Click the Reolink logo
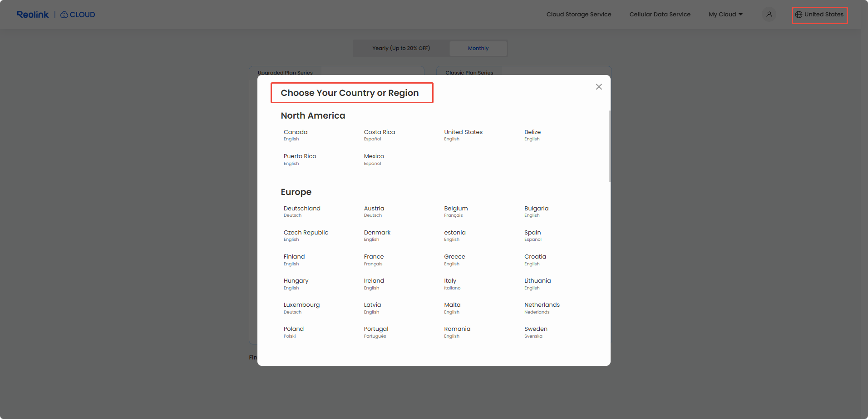Image resolution: width=868 pixels, height=419 pixels. pyautogui.click(x=33, y=15)
